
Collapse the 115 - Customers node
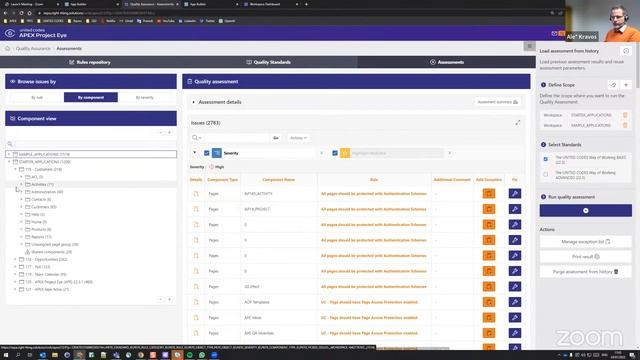(x=15, y=169)
